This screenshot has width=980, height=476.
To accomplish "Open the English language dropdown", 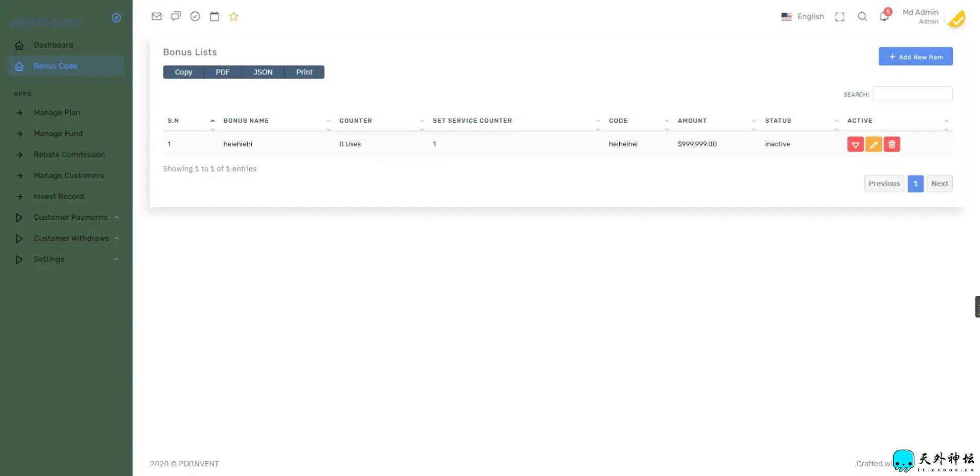I will (802, 16).
